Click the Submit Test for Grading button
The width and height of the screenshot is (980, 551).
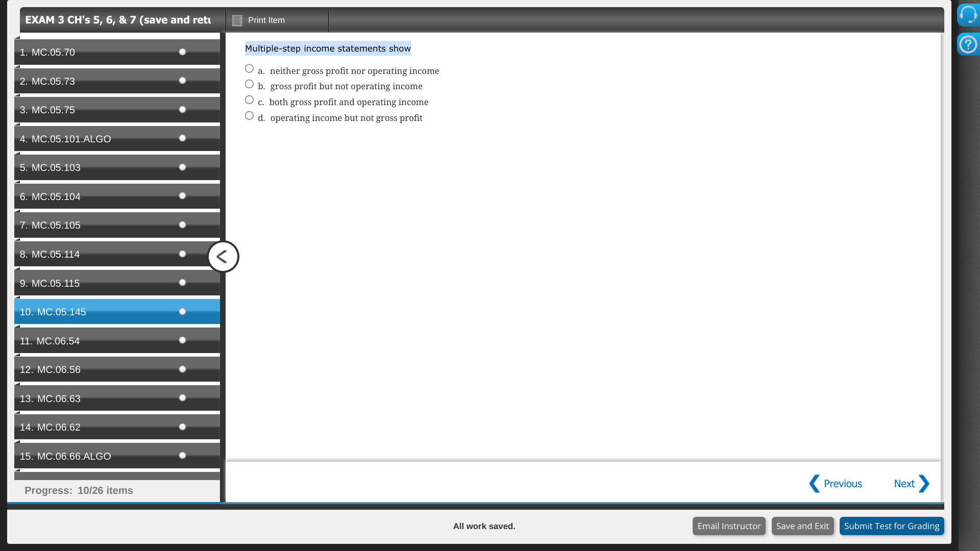(x=892, y=526)
